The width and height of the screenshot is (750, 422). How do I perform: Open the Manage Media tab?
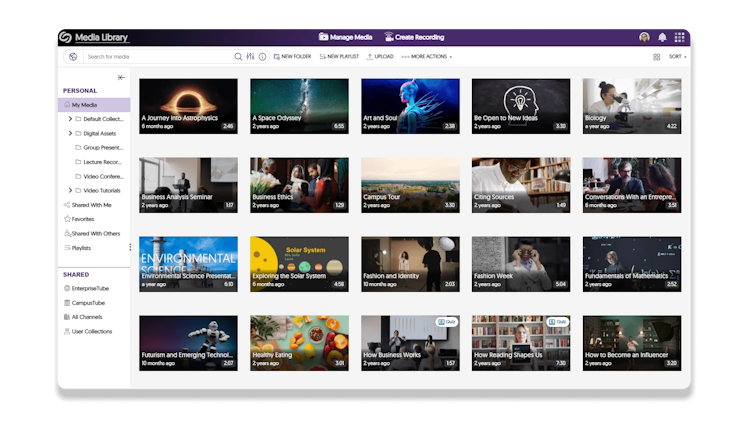click(x=345, y=37)
